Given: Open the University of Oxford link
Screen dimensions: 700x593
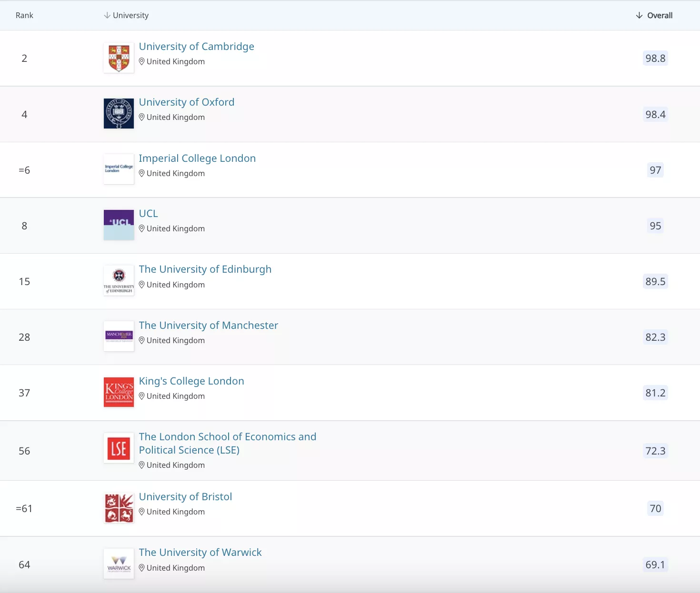Looking at the screenshot, I should coord(186,102).
